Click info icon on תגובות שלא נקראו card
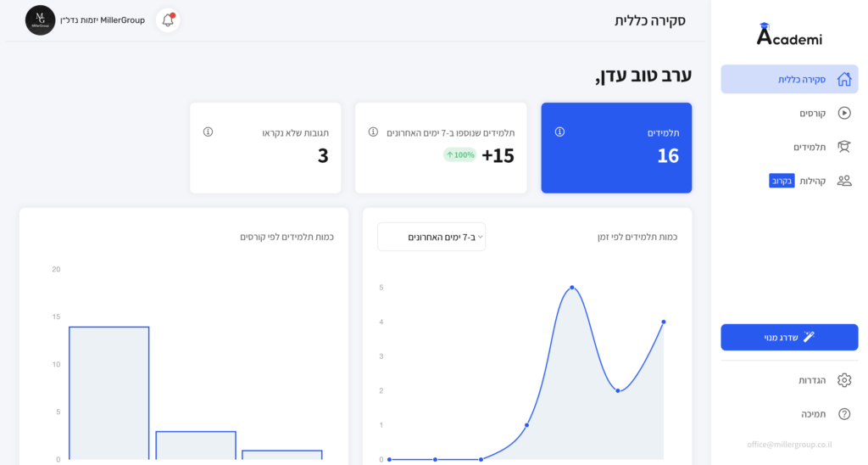The height and width of the screenshot is (465, 868). [208, 132]
